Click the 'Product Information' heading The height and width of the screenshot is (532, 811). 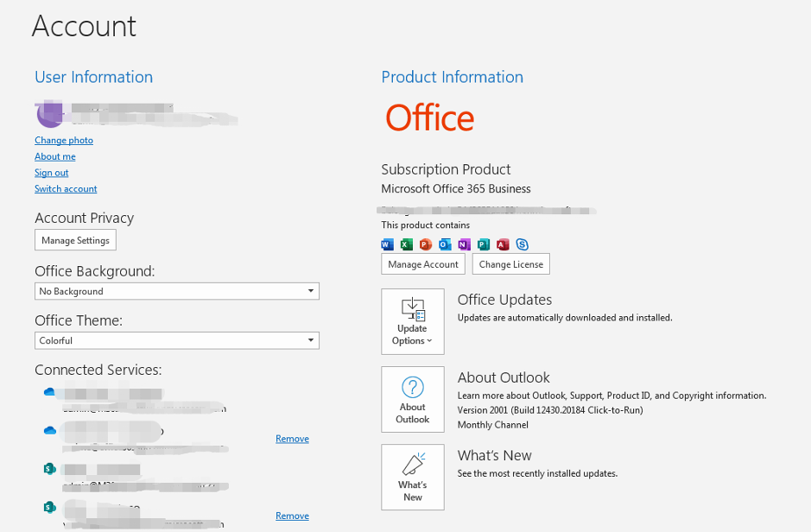click(x=453, y=77)
